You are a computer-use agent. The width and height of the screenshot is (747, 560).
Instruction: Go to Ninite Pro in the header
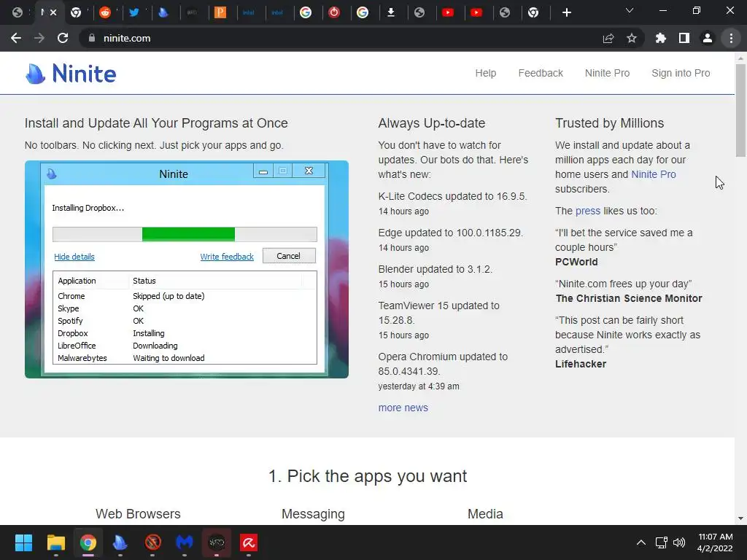(x=607, y=73)
